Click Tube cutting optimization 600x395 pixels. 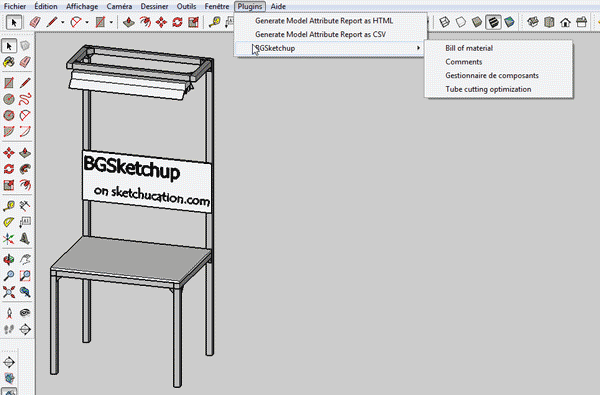[x=488, y=89]
